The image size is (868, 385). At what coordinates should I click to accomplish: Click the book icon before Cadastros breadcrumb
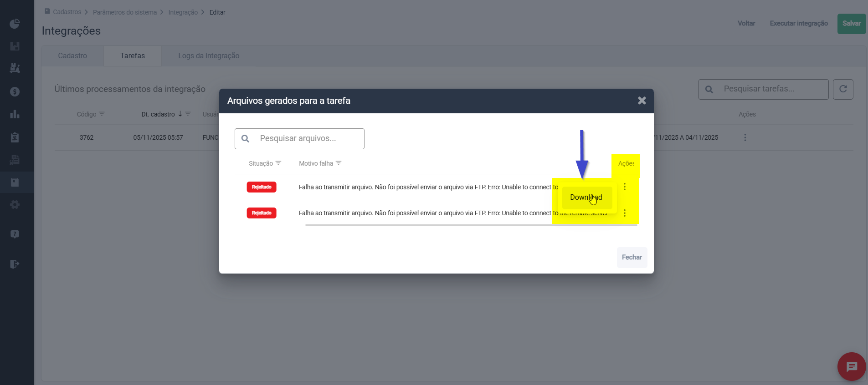click(47, 11)
